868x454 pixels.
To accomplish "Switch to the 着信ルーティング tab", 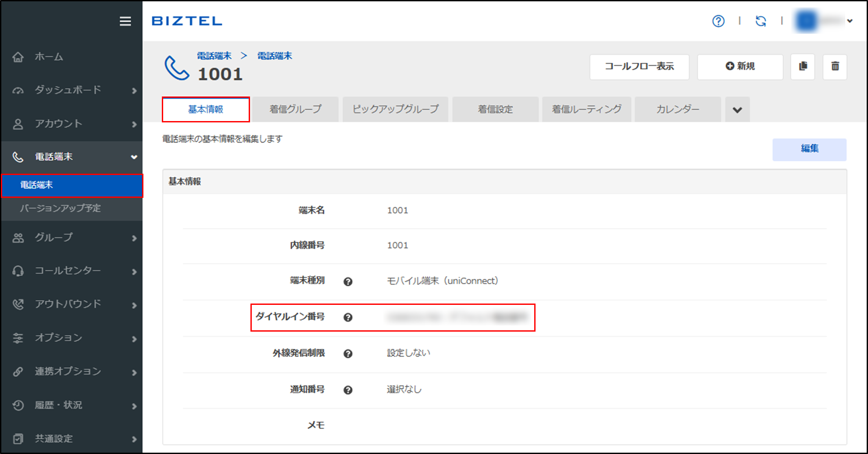I will point(586,110).
